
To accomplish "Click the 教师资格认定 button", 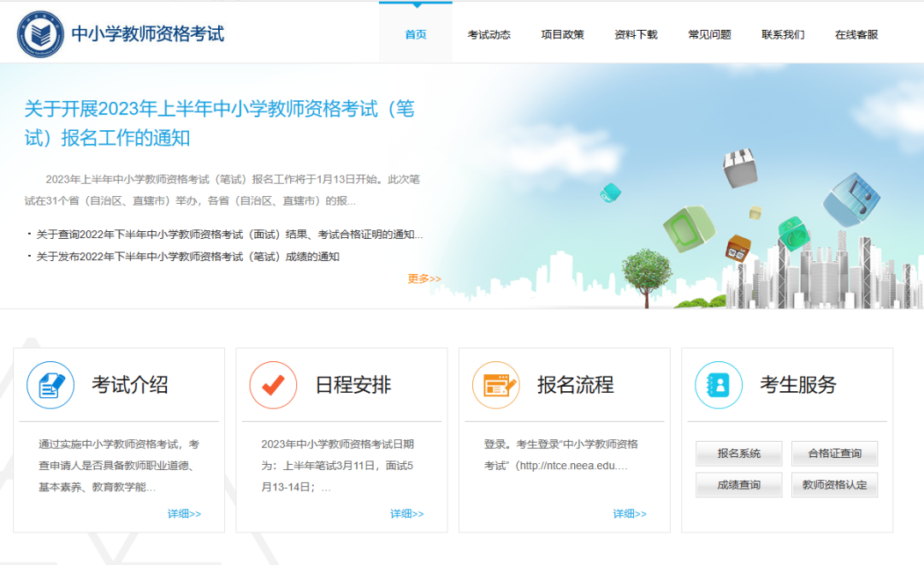I will pos(834,485).
